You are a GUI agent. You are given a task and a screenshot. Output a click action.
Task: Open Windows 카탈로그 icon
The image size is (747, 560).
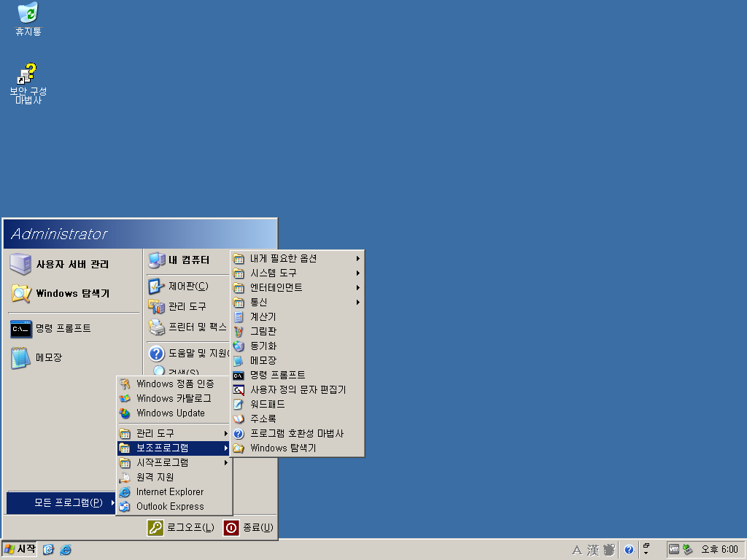point(125,399)
